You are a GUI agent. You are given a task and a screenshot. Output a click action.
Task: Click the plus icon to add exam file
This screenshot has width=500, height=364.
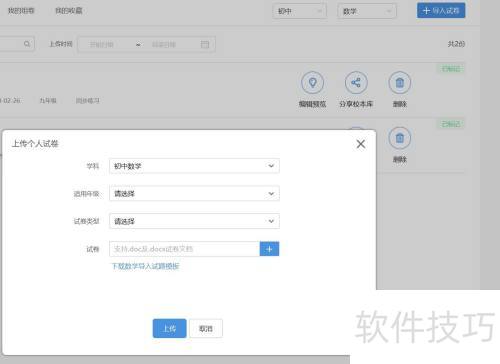click(x=269, y=249)
